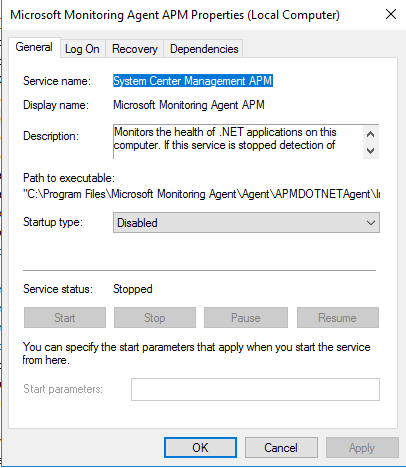The width and height of the screenshot is (406, 468).
Task: Click the highlighted System Center Management APM text
Action: click(193, 81)
